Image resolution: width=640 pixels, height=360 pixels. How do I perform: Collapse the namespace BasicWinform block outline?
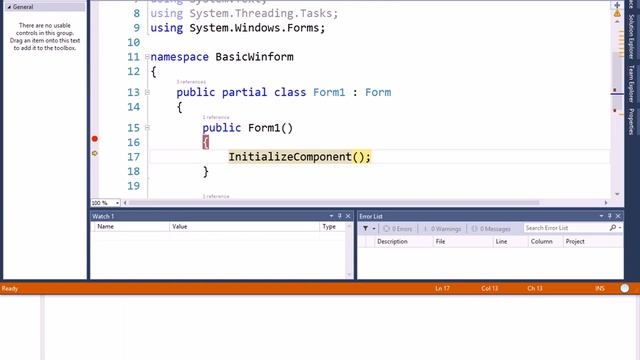pyautogui.click(x=147, y=57)
